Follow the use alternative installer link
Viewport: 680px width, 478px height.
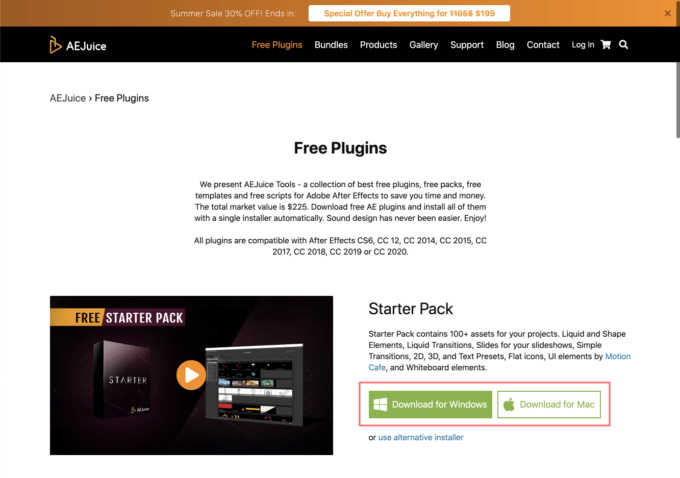click(420, 437)
